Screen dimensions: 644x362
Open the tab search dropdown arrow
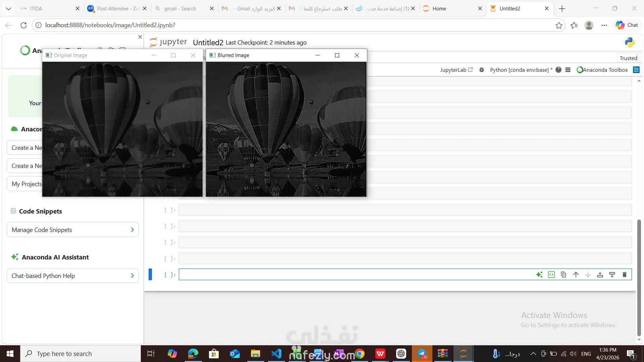[x=9, y=9]
